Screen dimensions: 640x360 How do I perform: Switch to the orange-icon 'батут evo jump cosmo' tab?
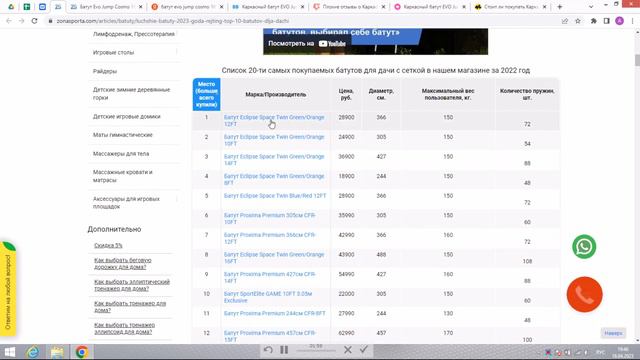[x=187, y=7]
